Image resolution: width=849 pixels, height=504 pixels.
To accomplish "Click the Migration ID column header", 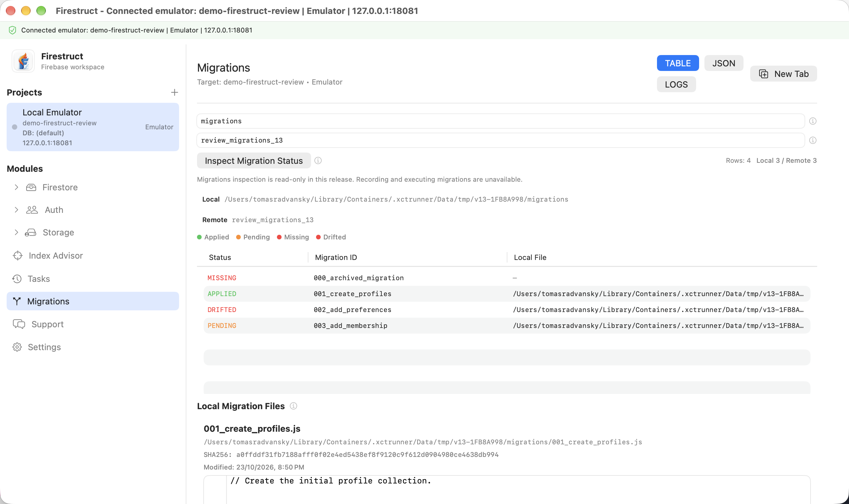I will pos(336,257).
